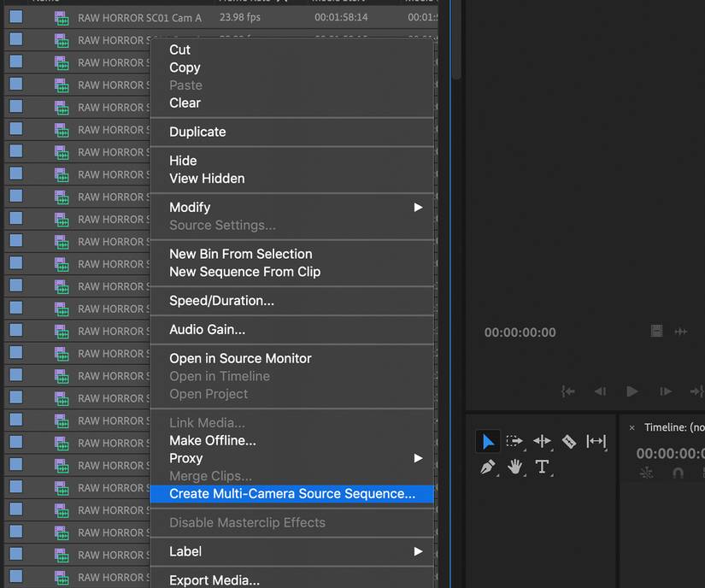705x588 pixels.
Task: Click label color of SC01 Cam A clip
Action: (15, 17)
